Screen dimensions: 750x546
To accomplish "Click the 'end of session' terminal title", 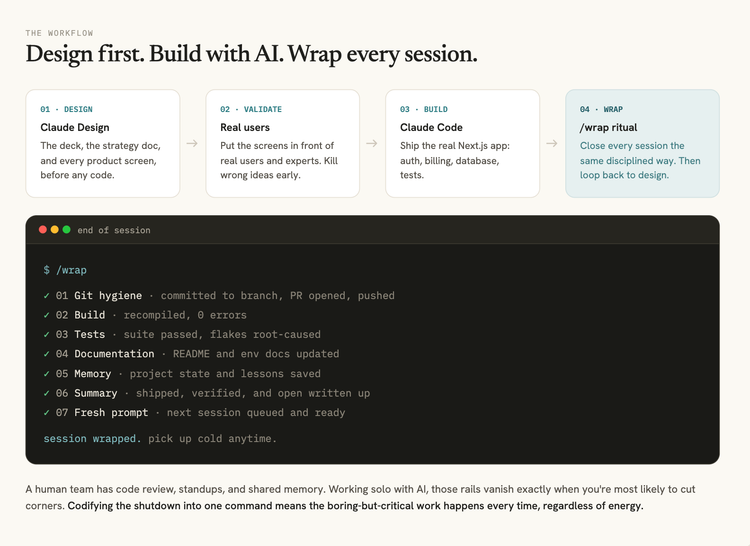I will (x=114, y=230).
